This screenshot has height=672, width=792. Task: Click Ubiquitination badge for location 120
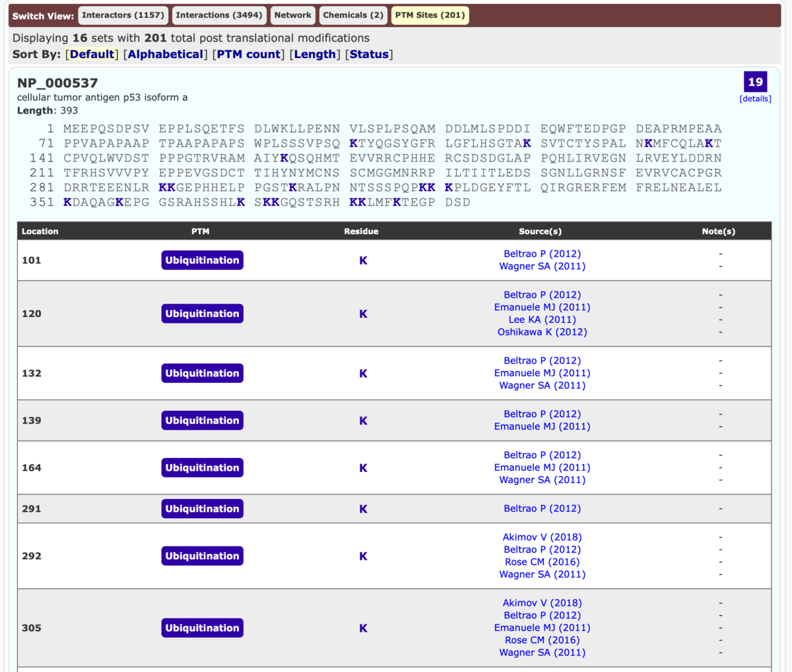(x=203, y=314)
